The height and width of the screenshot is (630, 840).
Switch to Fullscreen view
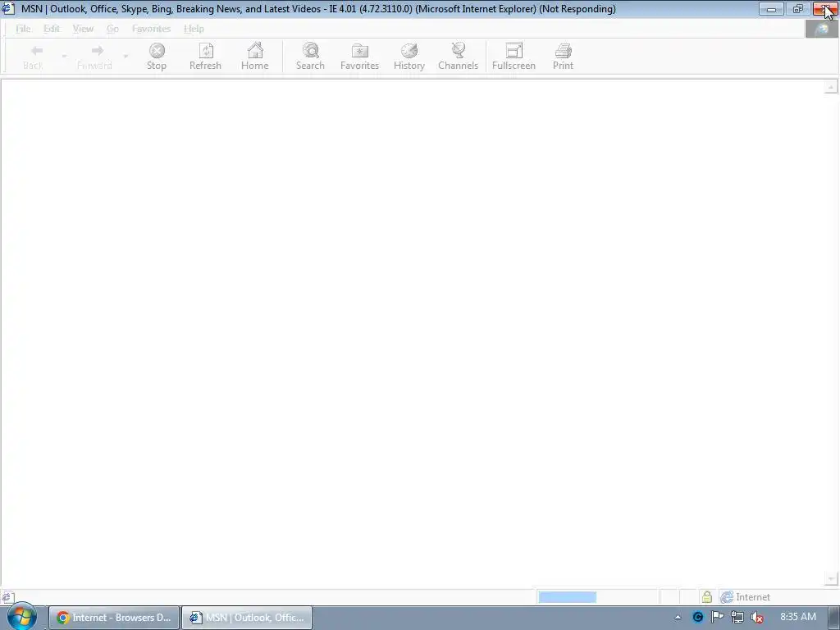[x=514, y=57]
